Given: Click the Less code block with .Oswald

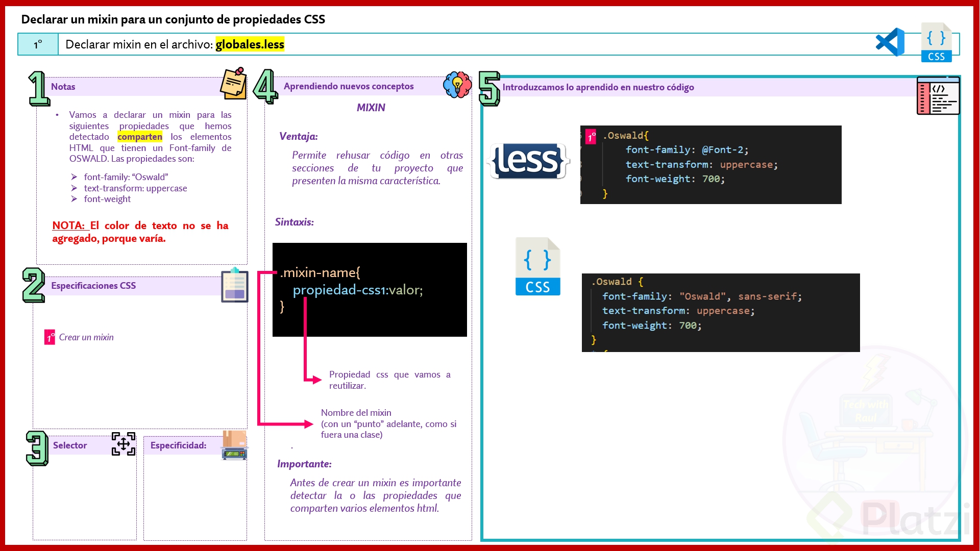Looking at the screenshot, I should click(710, 164).
